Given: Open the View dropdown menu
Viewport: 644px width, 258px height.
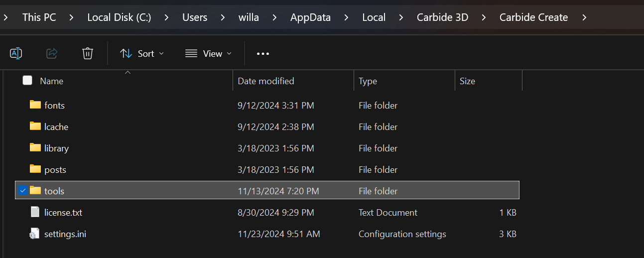Looking at the screenshot, I should click(x=208, y=53).
